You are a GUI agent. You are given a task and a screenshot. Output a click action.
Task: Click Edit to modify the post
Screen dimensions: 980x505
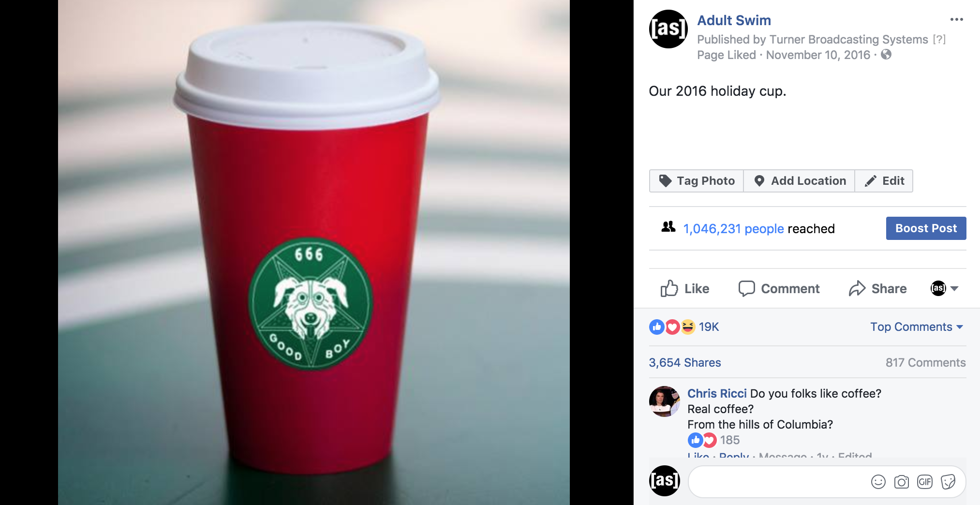coord(884,181)
